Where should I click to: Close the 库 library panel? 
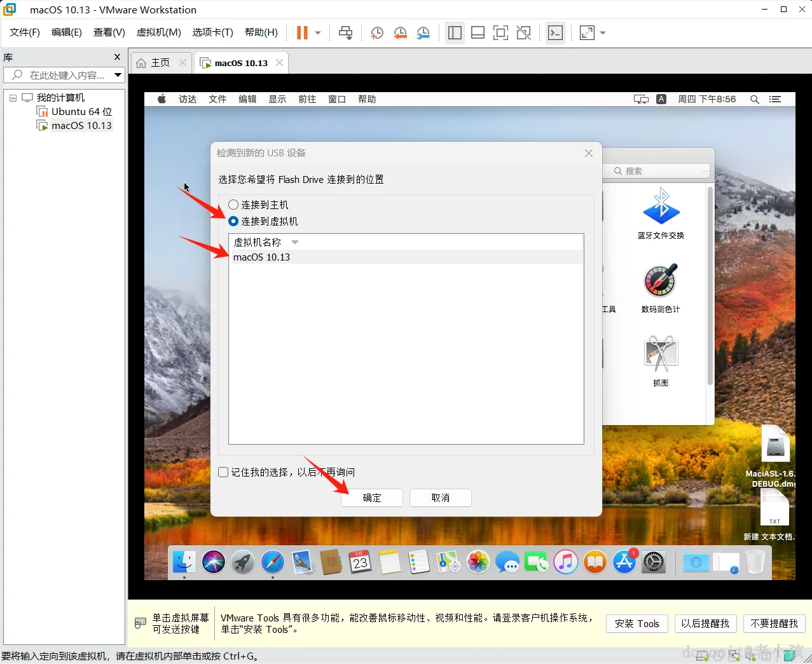point(117,57)
